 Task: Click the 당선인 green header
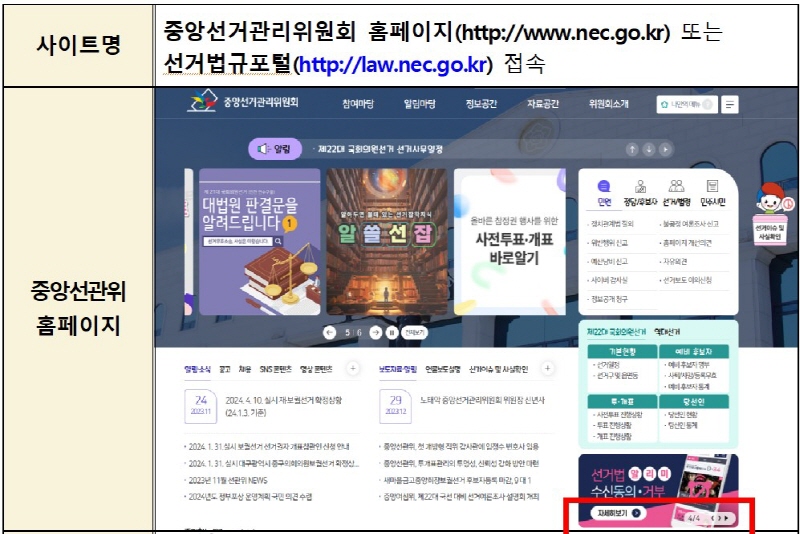694,401
